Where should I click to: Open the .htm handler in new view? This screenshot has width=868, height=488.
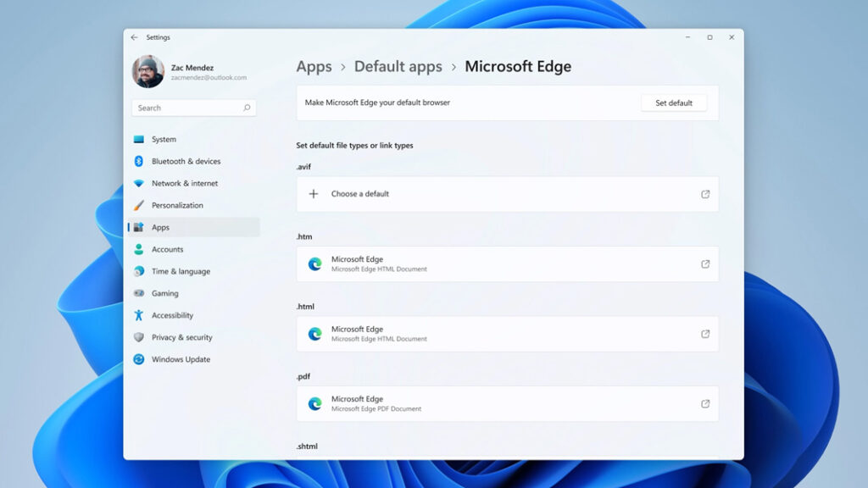(705, 263)
